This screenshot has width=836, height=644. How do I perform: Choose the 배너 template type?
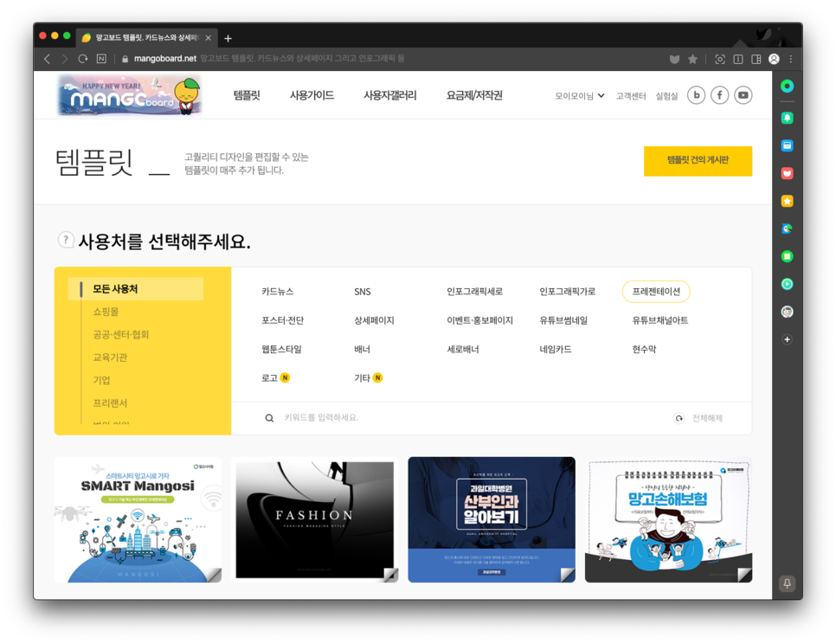point(362,349)
